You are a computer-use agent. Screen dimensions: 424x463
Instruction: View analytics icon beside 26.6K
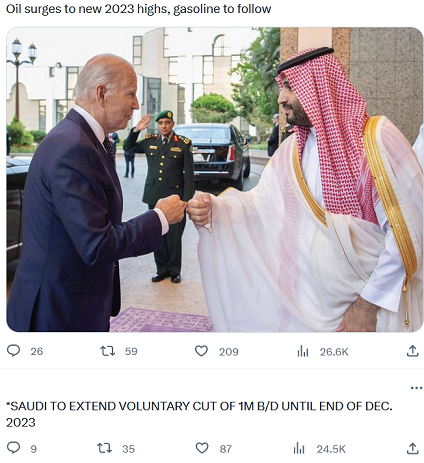(303, 351)
